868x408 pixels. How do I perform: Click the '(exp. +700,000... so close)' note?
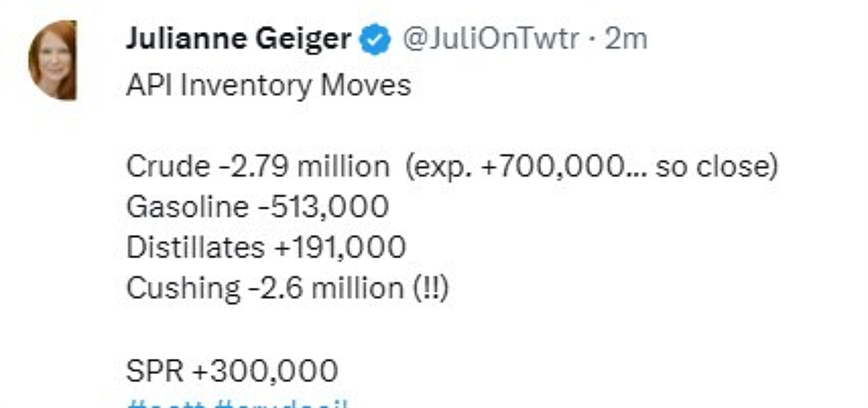point(591,167)
